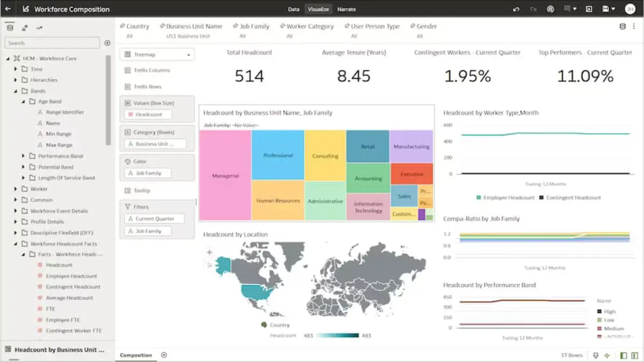The height and width of the screenshot is (362, 644).
Task: Click inside the Search field in the sidebar
Action: tap(52, 42)
